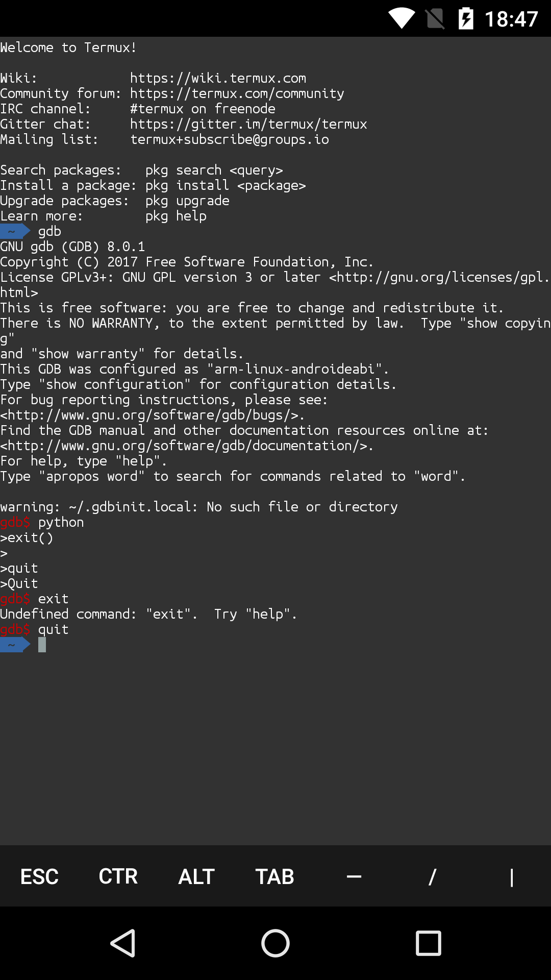The width and height of the screenshot is (551, 980).
Task: Tap the blue tilde prompt arrow
Action: [16, 644]
